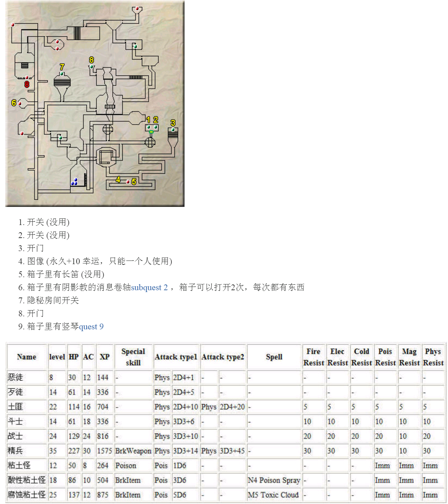Click yellow marker 2 on the map

coord(155,120)
